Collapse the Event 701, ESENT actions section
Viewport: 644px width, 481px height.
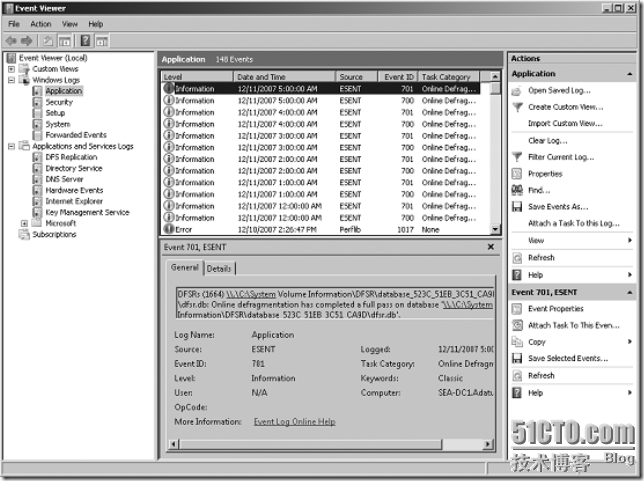630,292
